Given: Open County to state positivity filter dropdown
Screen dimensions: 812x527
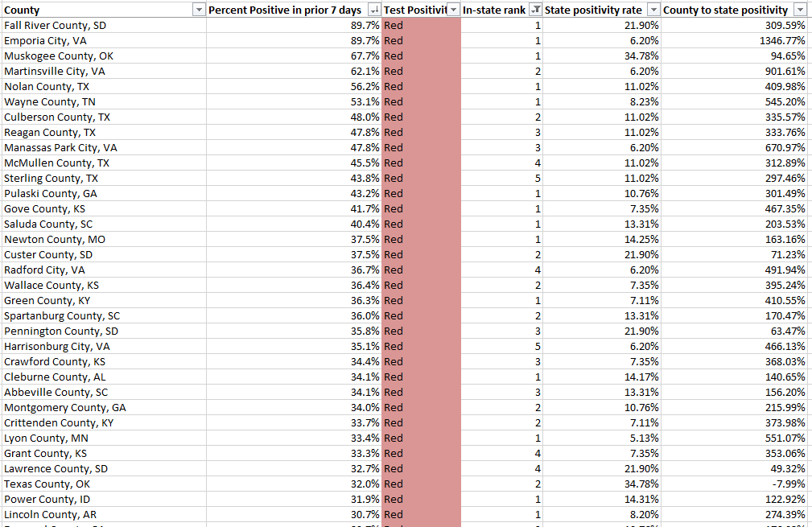Looking at the screenshot, I should click(x=800, y=10).
